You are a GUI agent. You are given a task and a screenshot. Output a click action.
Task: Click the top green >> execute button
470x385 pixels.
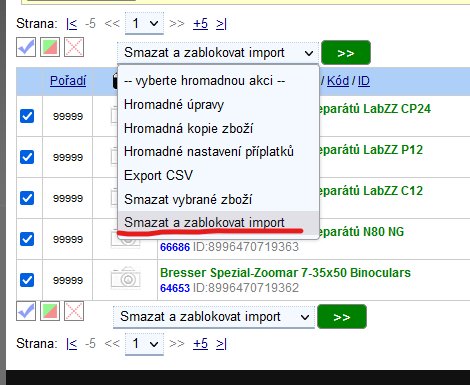point(346,53)
